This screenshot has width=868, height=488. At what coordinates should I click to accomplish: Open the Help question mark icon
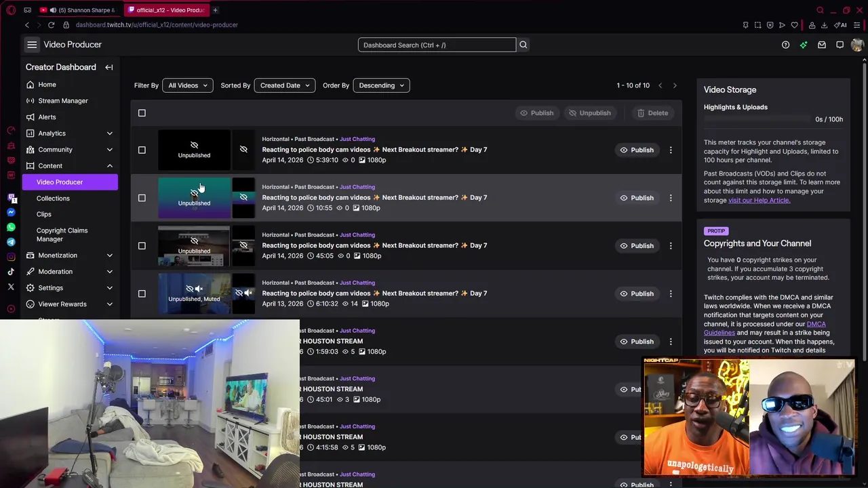785,45
